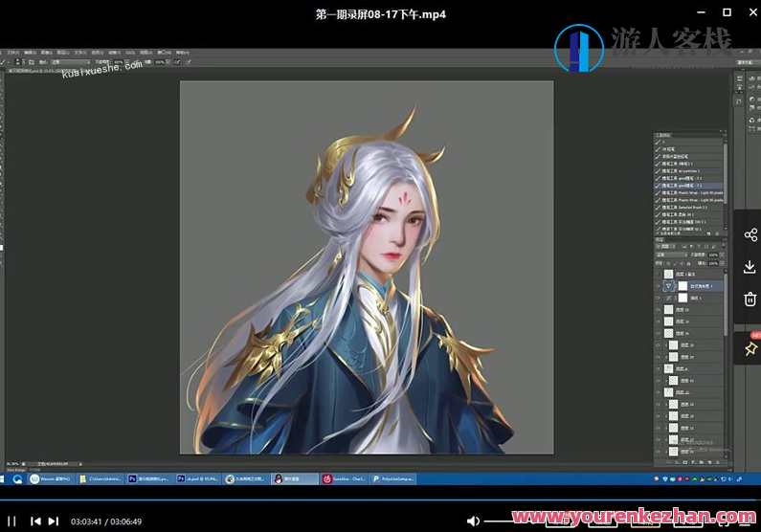This screenshot has height=532, width=761.
Task: Switch to the Wacom taskbar item
Action: [x=50, y=479]
